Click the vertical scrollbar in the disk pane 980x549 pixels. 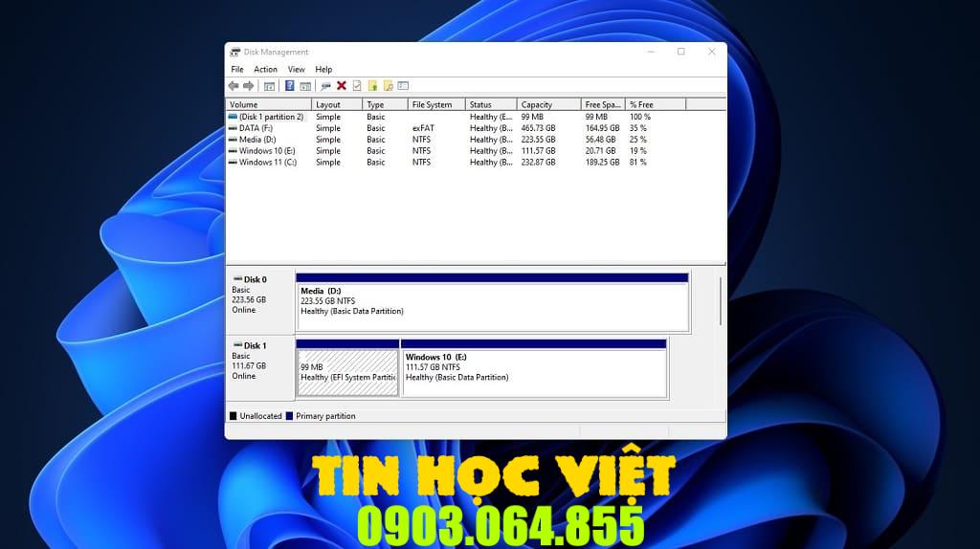pyautogui.click(x=720, y=301)
